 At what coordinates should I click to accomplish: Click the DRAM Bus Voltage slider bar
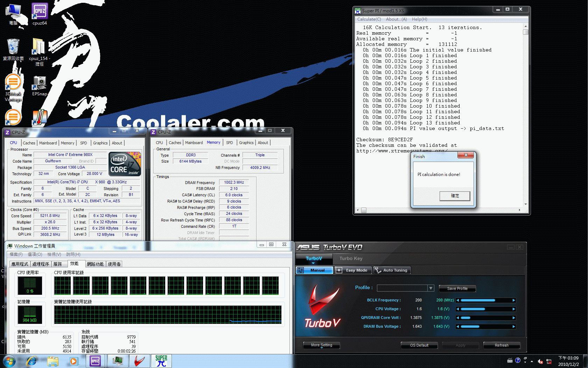pos(486,327)
